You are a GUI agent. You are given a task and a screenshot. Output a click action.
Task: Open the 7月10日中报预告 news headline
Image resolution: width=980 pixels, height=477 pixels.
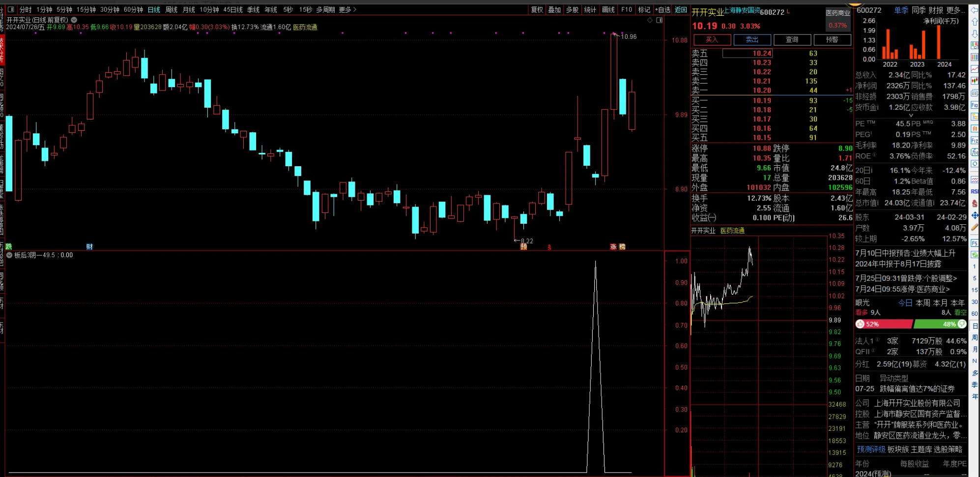coord(905,253)
